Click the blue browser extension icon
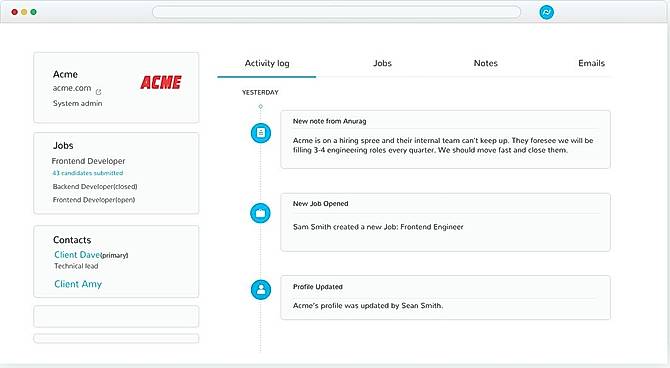This screenshot has height=368, width=670. point(546,12)
